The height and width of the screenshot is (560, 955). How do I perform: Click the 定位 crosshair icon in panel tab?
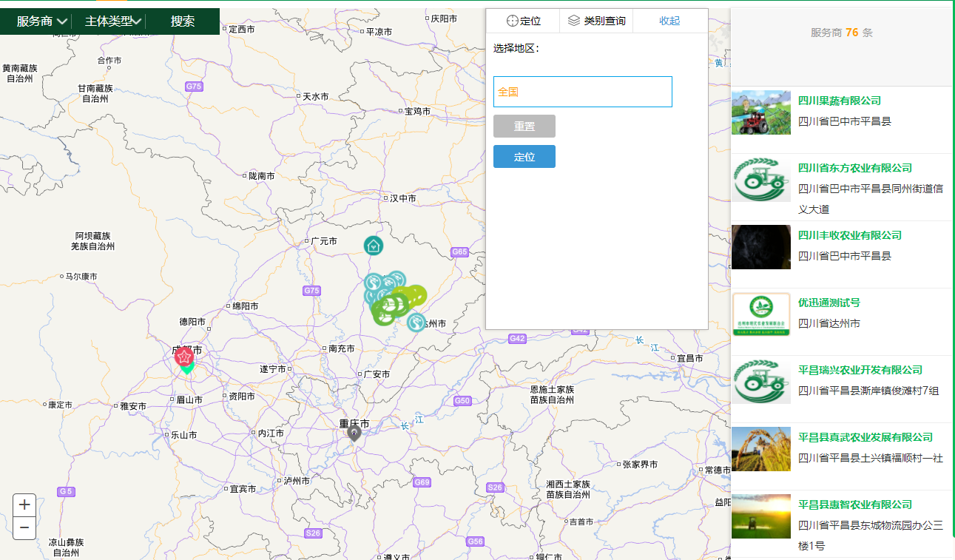point(512,21)
